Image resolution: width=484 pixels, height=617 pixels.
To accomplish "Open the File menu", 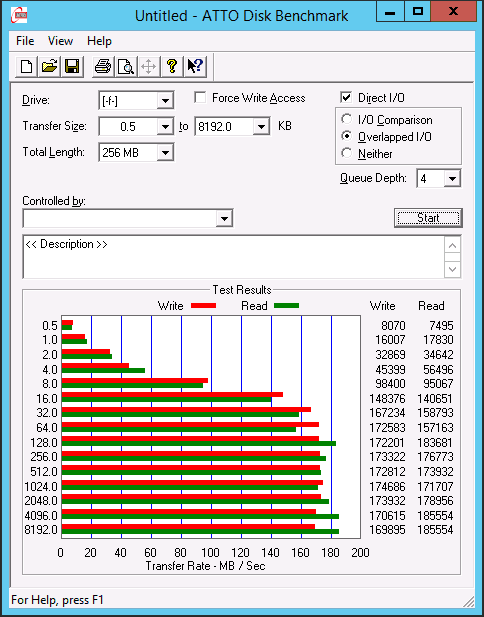I will (x=25, y=41).
